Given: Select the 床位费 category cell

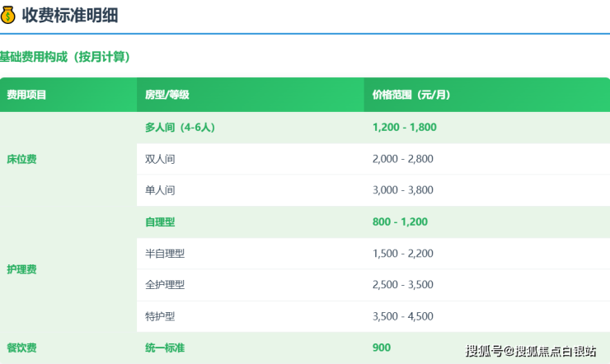Looking at the screenshot, I should pyautogui.click(x=21, y=159).
